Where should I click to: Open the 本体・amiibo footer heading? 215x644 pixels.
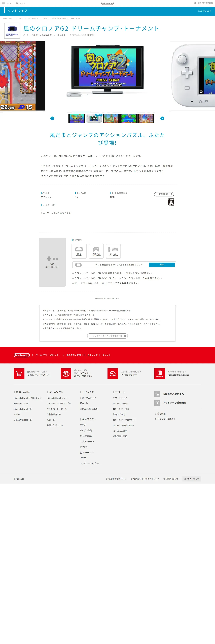point(23,392)
